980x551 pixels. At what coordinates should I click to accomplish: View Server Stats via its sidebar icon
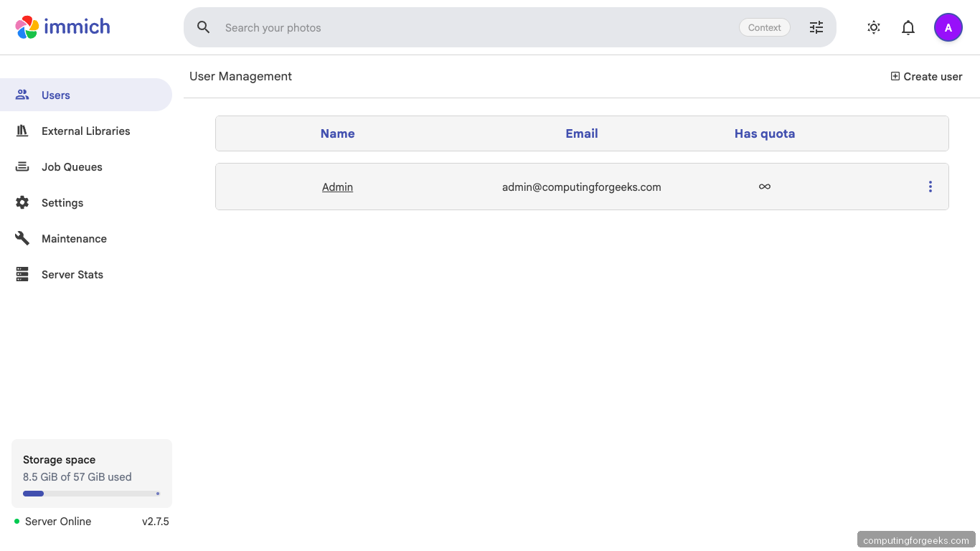(22, 274)
